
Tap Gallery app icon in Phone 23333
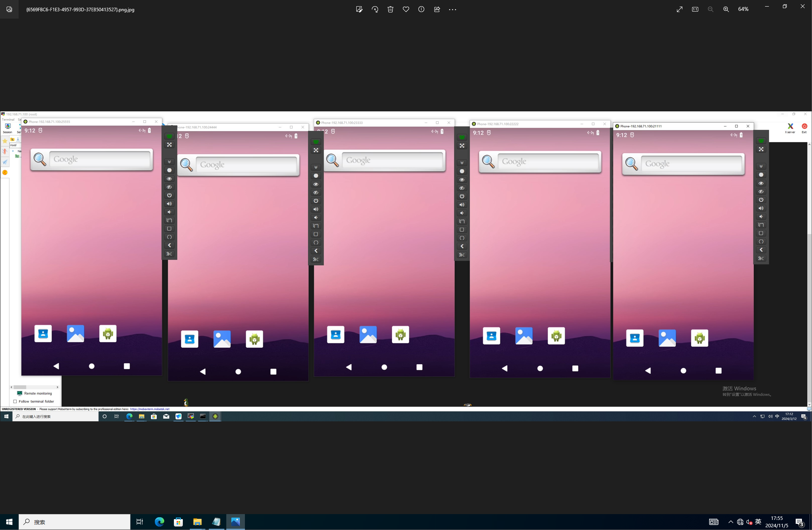point(368,334)
